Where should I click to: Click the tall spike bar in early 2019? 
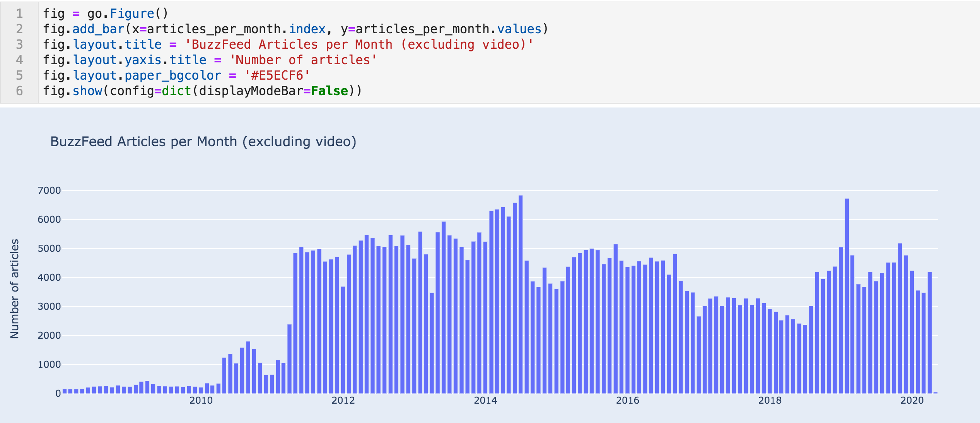pyautogui.click(x=847, y=296)
